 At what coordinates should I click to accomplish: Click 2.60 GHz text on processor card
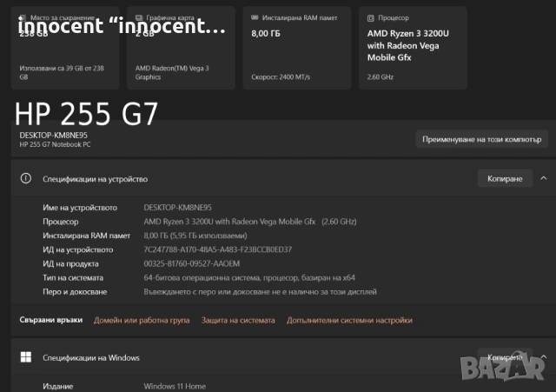pyautogui.click(x=381, y=77)
